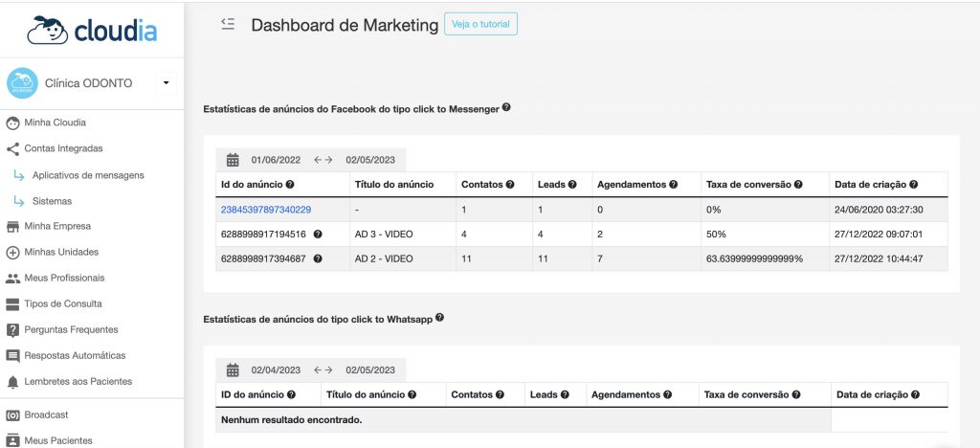Open Respostas Automáticas page

click(x=75, y=355)
